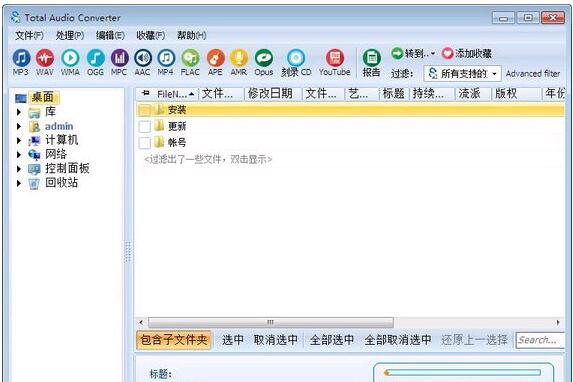Select 回收站 in the tree
The height and width of the screenshot is (382, 573).
click(61, 182)
